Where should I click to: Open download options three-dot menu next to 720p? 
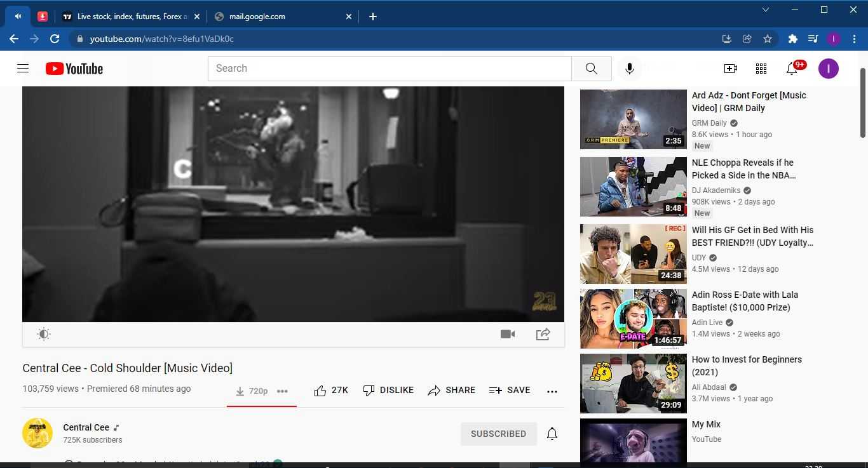click(283, 391)
